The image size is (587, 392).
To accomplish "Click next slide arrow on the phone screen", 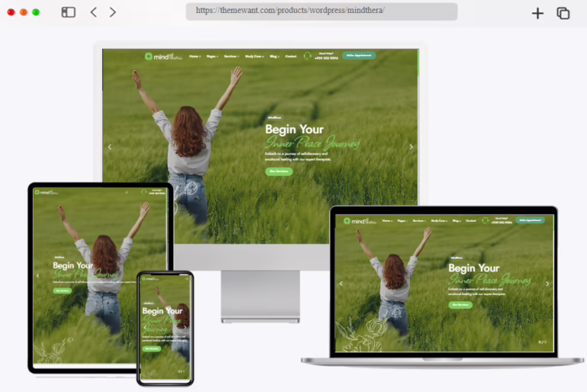I will click(x=185, y=327).
